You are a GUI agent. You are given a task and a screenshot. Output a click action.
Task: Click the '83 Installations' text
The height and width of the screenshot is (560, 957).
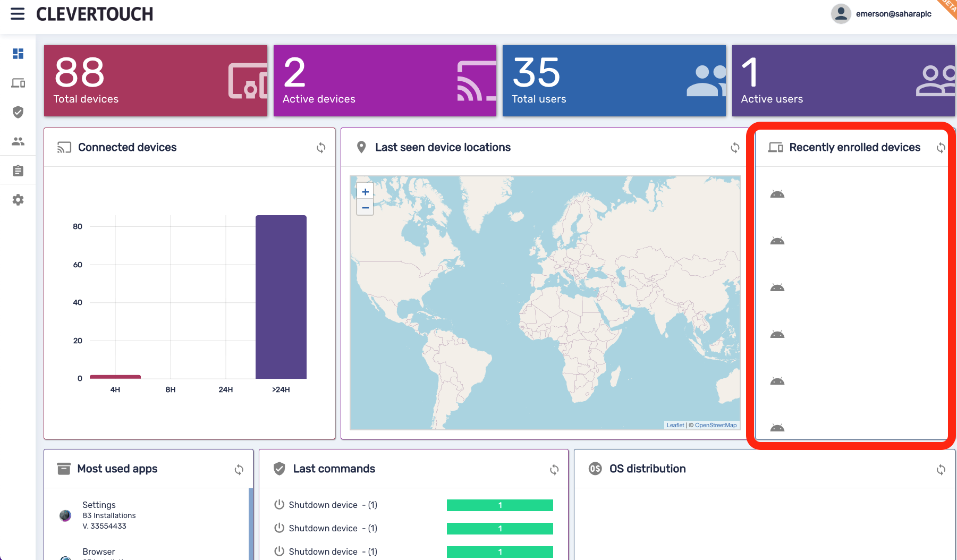coord(109,515)
